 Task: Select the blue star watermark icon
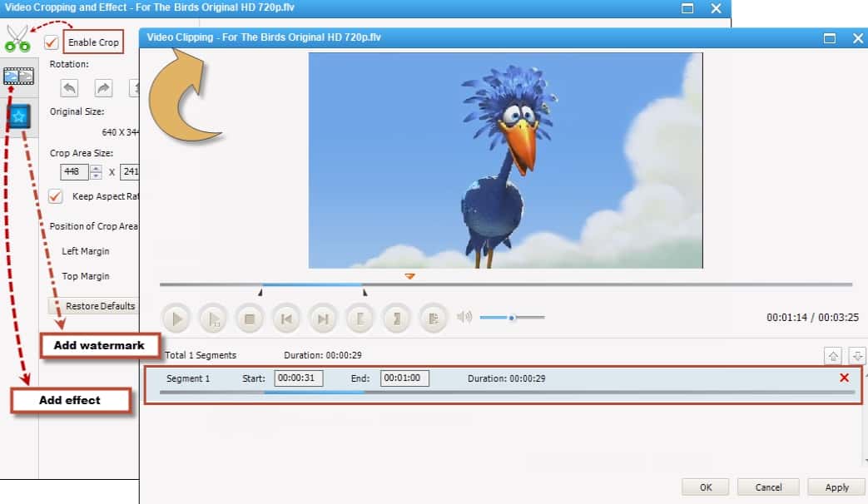click(x=19, y=116)
